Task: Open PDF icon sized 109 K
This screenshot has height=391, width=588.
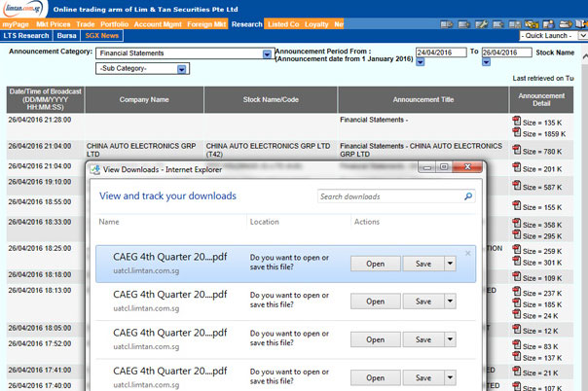Action: (x=517, y=277)
